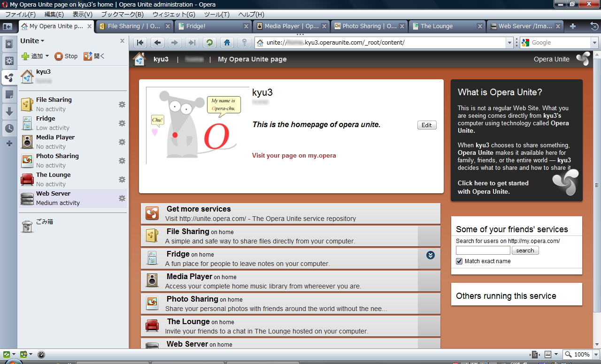The height and width of the screenshot is (364, 601).
Task: Open Photo Sharing on home service row
Action: click(291, 303)
